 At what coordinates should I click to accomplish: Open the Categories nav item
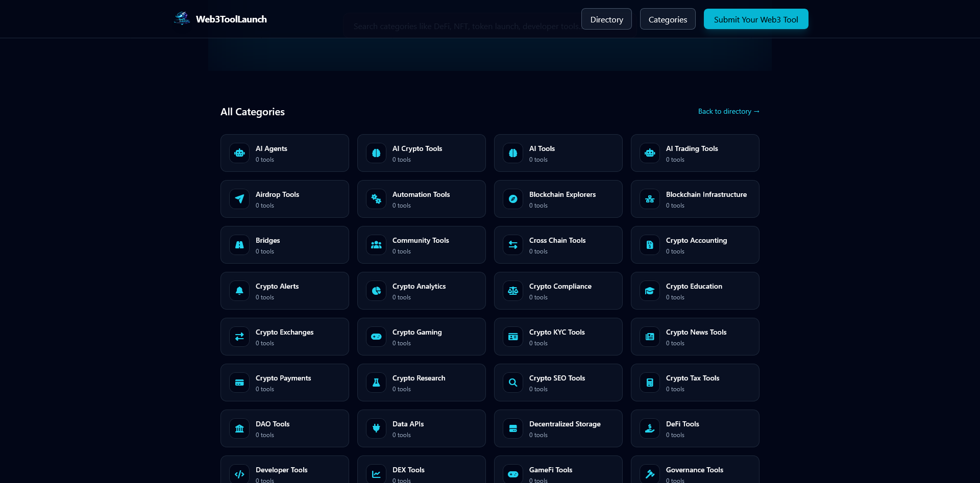tap(668, 19)
